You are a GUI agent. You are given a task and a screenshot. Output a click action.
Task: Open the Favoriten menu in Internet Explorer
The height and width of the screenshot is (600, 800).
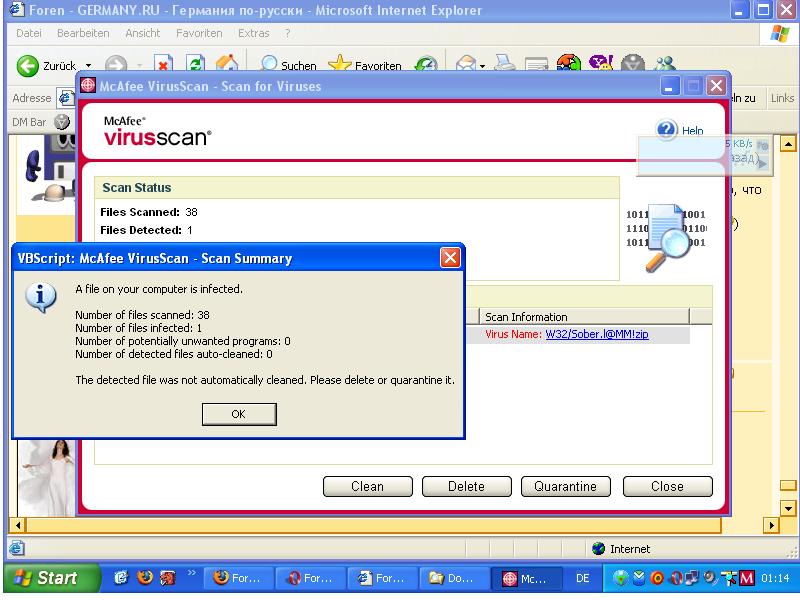pyautogui.click(x=199, y=33)
